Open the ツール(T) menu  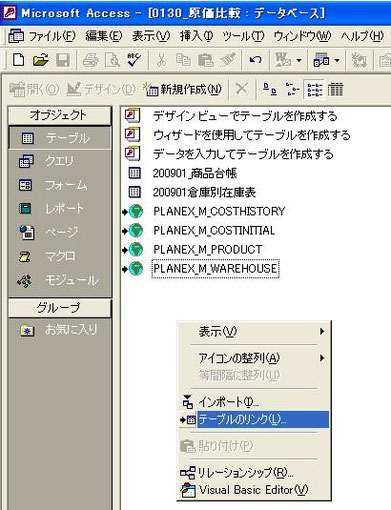click(243, 36)
